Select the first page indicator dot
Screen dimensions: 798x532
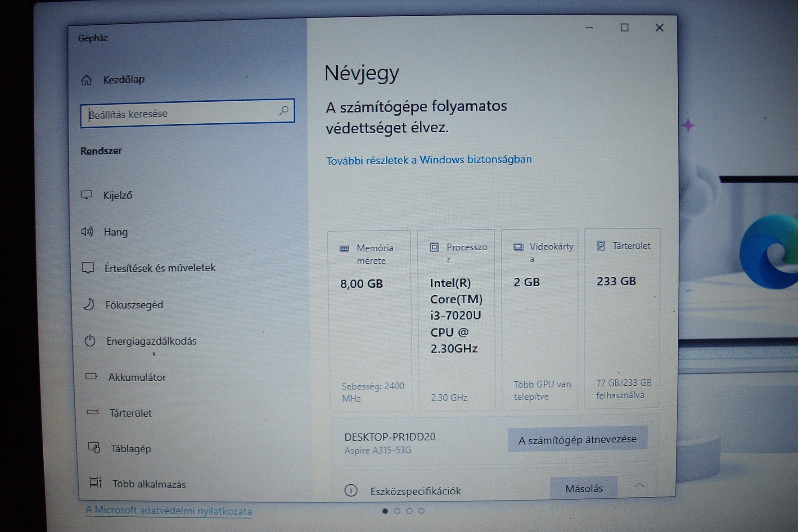click(x=385, y=511)
